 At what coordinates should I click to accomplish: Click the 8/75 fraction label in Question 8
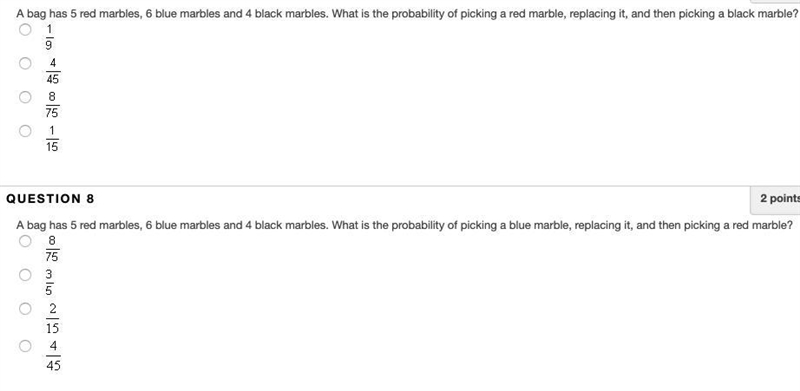click(x=52, y=248)
